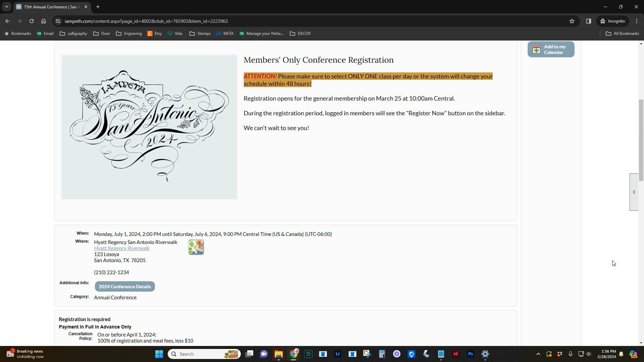Toggle the microphone in the system tray

[x=570, y=354]
